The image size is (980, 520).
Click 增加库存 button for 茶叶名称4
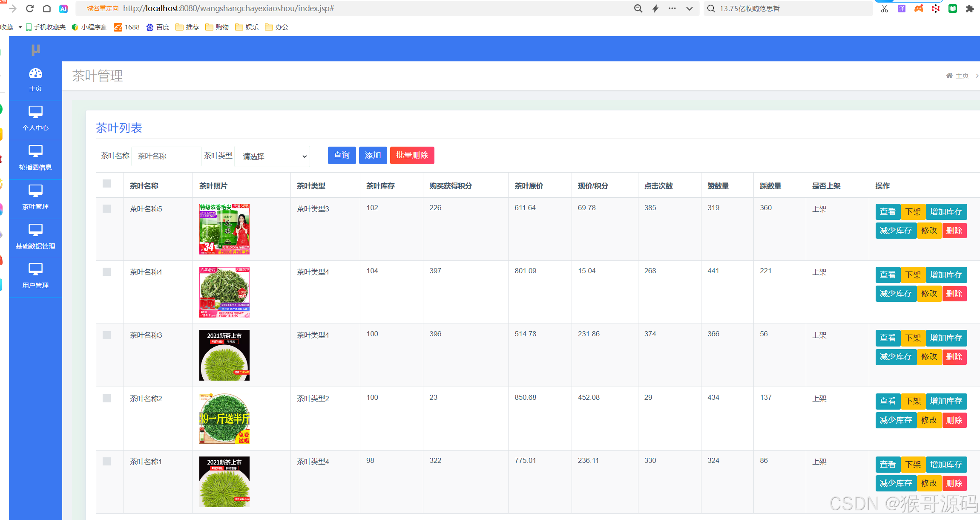coord(946,275)
